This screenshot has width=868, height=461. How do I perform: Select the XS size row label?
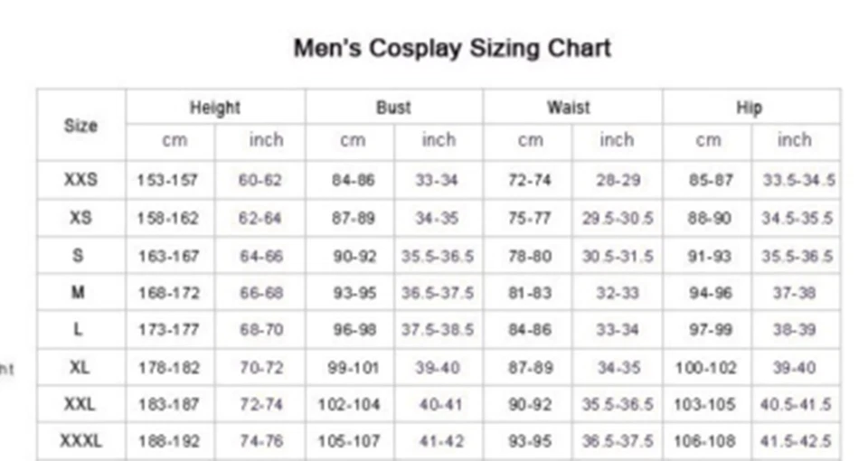click(80, 218)
